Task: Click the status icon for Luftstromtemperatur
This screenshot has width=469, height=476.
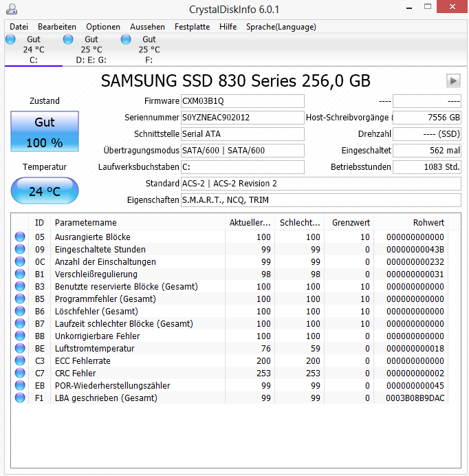Action: pos(20,348)
